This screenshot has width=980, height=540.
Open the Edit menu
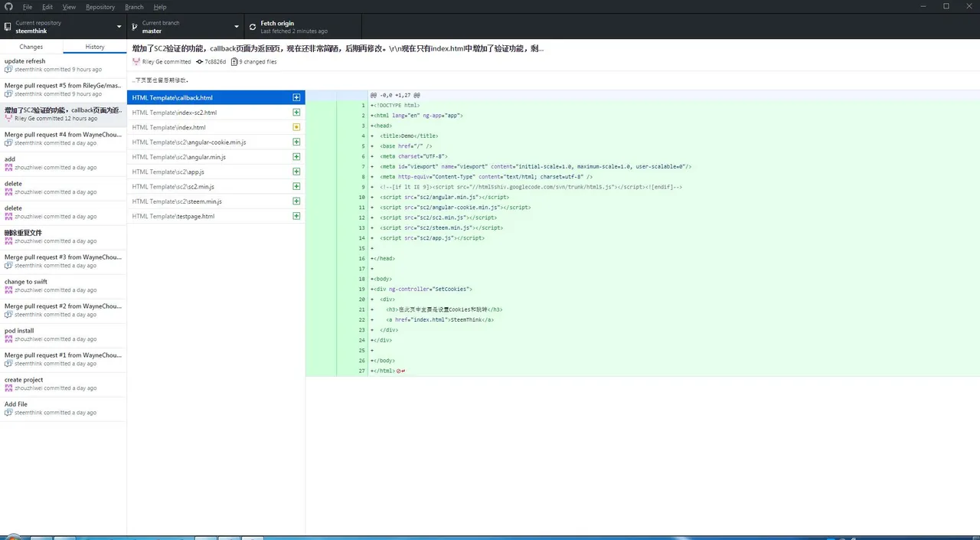(47, 7)
